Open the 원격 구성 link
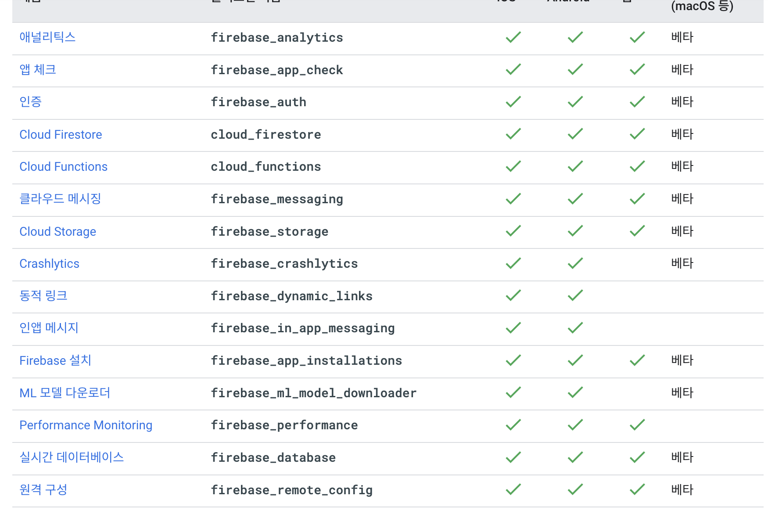 [43, 490]
